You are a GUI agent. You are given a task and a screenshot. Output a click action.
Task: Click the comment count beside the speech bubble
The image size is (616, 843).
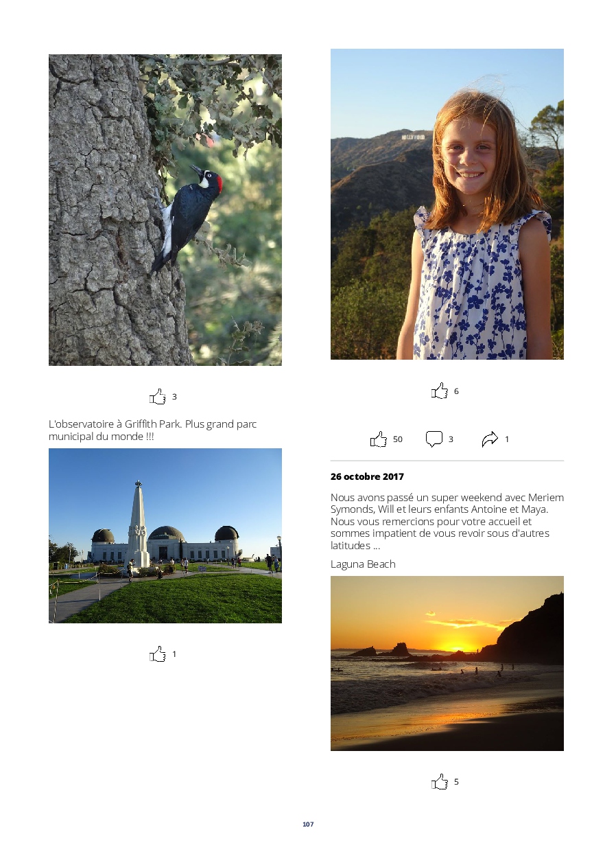point(451,439)
